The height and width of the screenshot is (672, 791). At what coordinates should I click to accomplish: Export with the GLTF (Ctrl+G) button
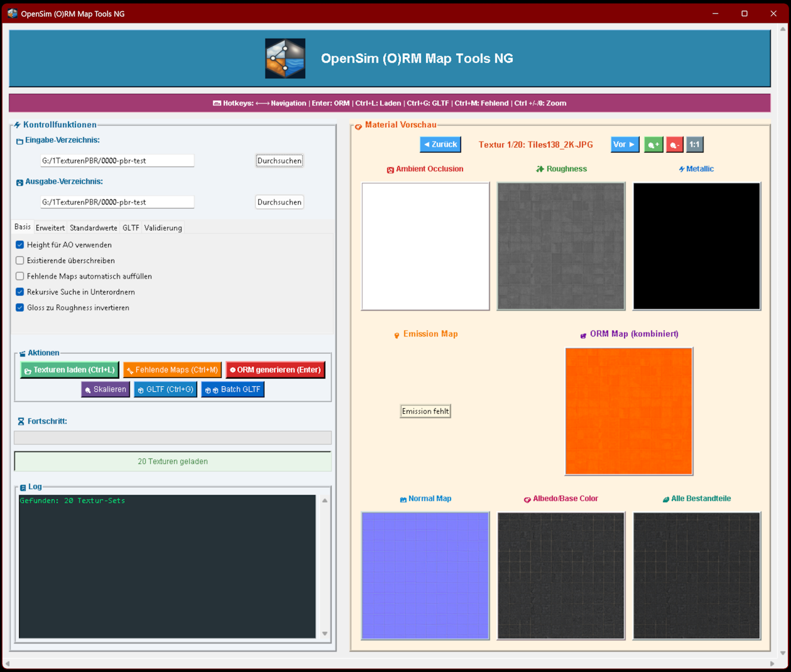[x=166, y=389]
